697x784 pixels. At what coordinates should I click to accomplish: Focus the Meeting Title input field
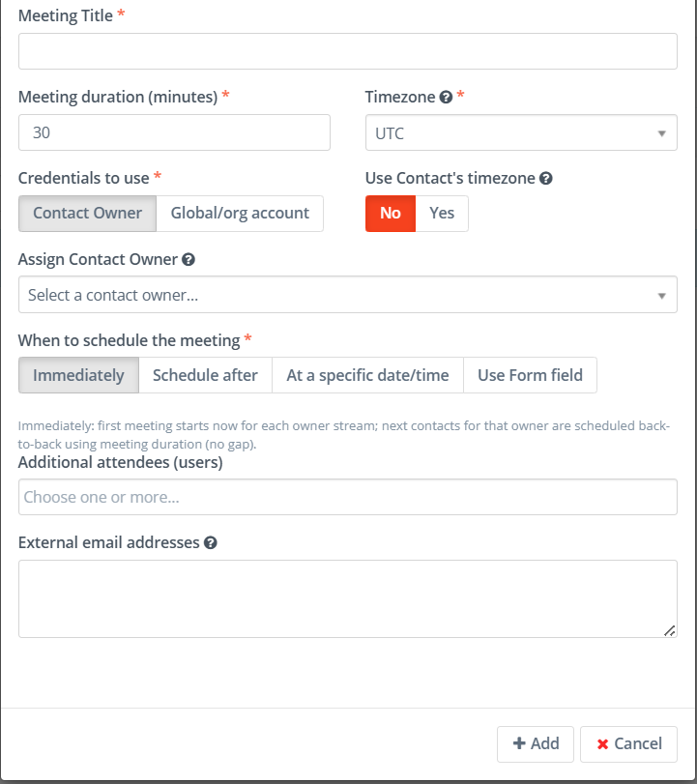(348, 51)
